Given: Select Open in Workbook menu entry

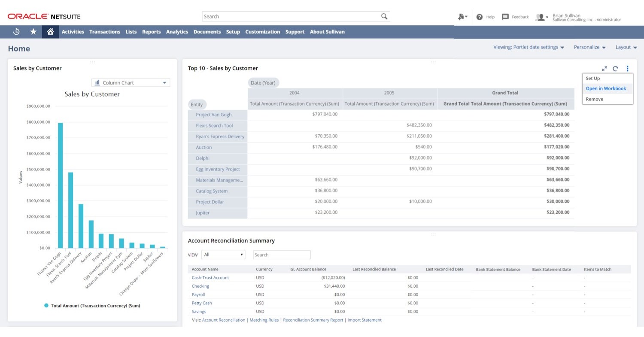Looking at the screenshot, I should [606, 88].
